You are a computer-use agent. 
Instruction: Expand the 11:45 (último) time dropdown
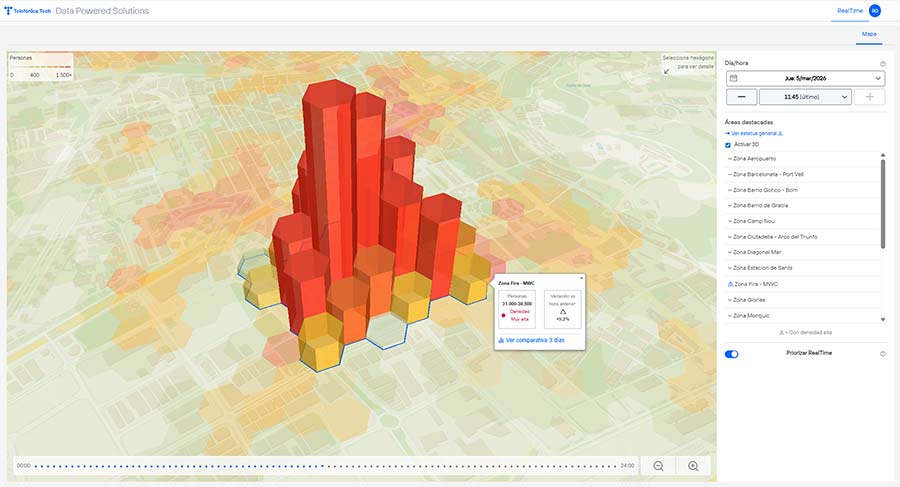click(805, 97)
